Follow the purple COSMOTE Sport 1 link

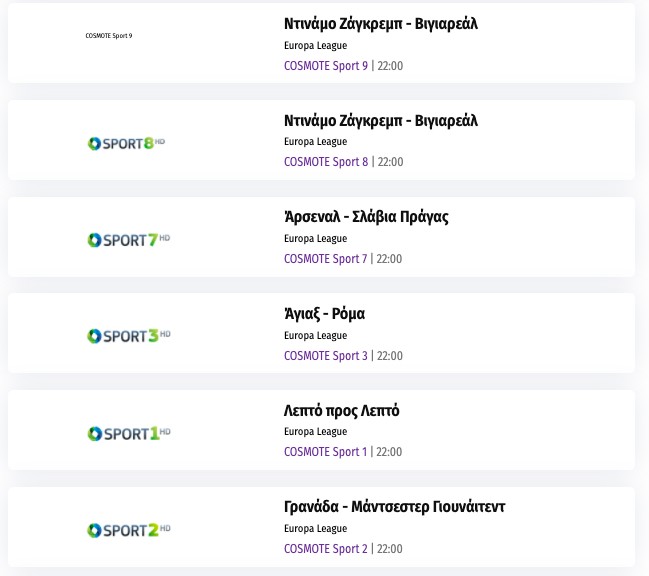point(326,452)
